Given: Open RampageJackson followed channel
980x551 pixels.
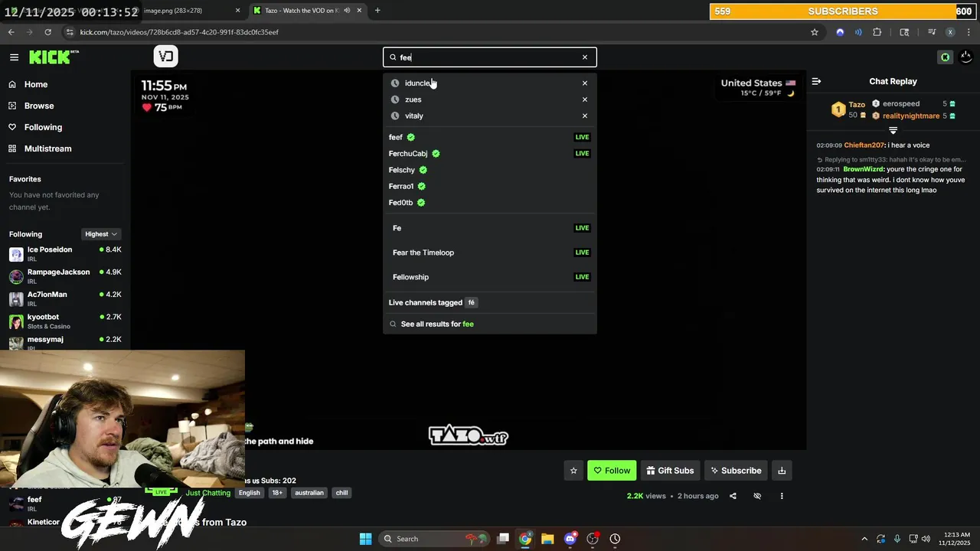Looking at the screenshot, I should [65, 276].
